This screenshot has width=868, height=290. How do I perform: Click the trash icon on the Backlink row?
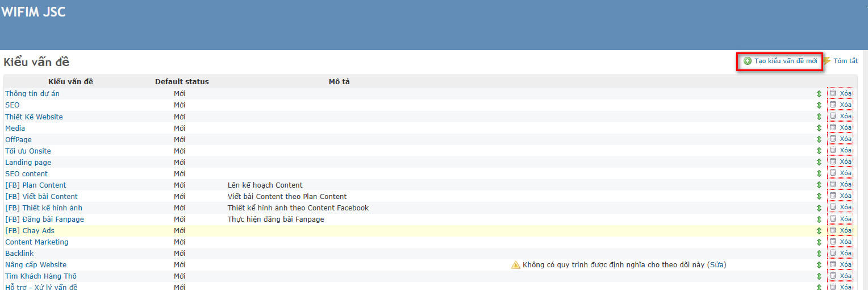833,252
